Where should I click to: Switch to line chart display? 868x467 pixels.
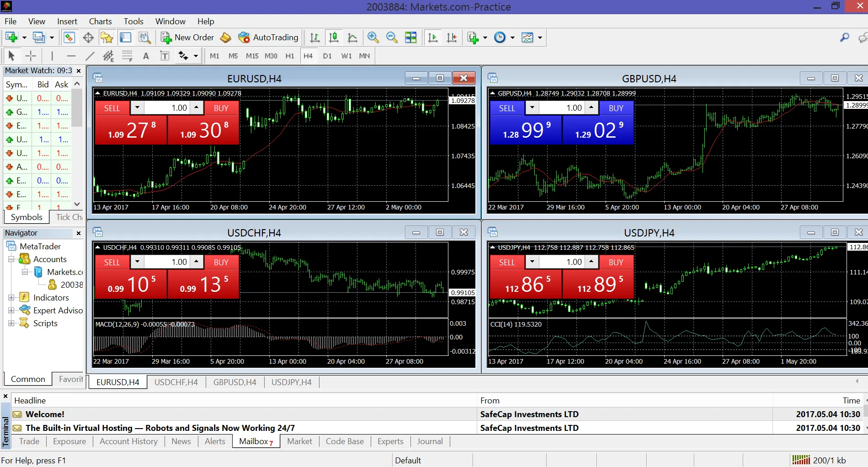coord(352,38)
